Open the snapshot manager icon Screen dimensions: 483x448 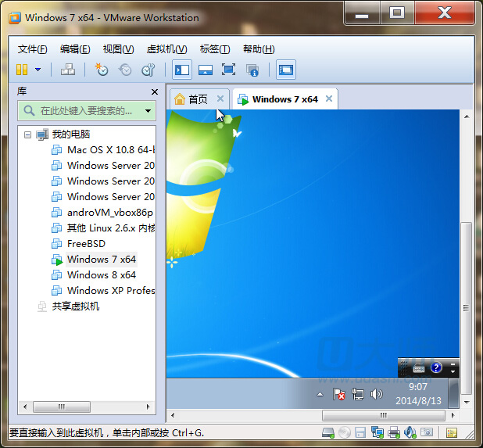(148, 70)
